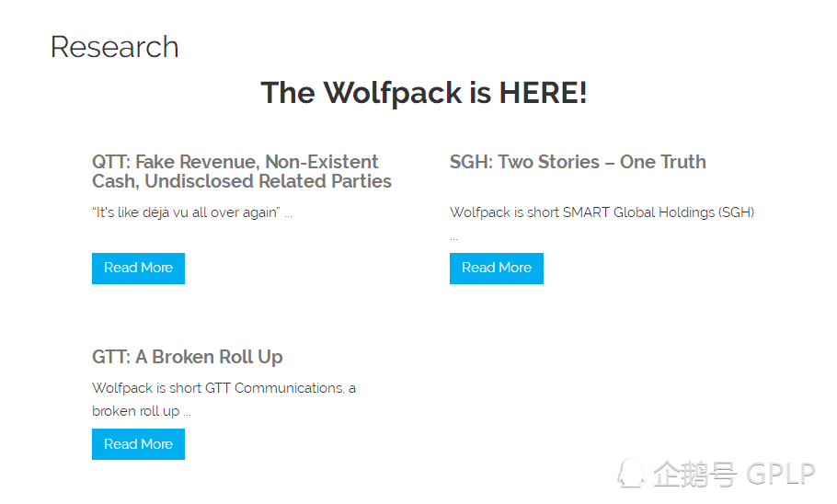Click Read More under the GTT article
This screenshot has height=504, width=837.
tap(138, 444)
